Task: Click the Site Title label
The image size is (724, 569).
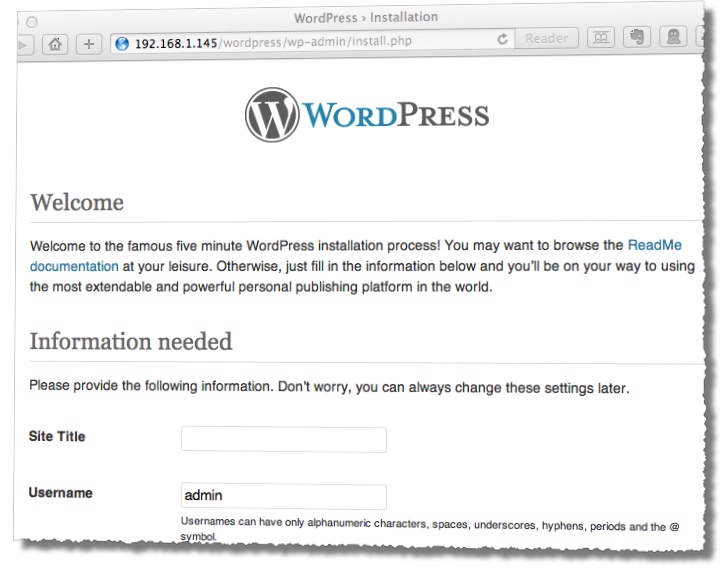Action: [57, 436]
